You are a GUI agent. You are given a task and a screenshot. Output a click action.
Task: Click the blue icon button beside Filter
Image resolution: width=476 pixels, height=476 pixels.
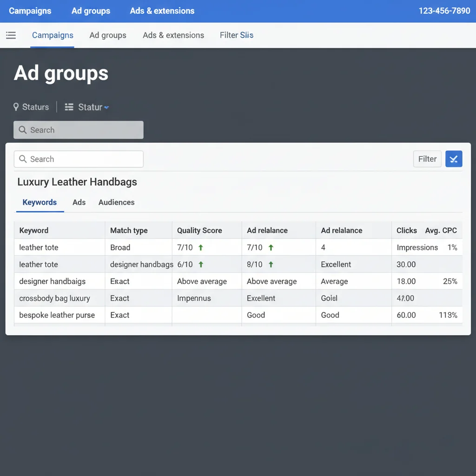(x=454, y=159)
